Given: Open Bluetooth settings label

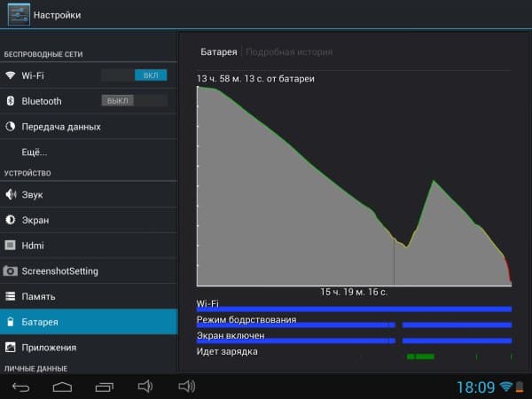Looking at the screenshot, I should (x=42, y=101).
